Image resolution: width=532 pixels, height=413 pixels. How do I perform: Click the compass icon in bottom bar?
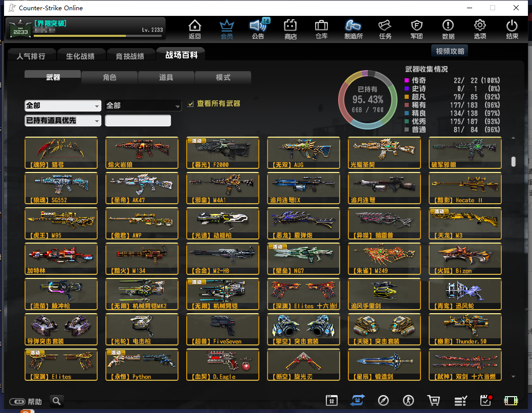click(383, 400)
